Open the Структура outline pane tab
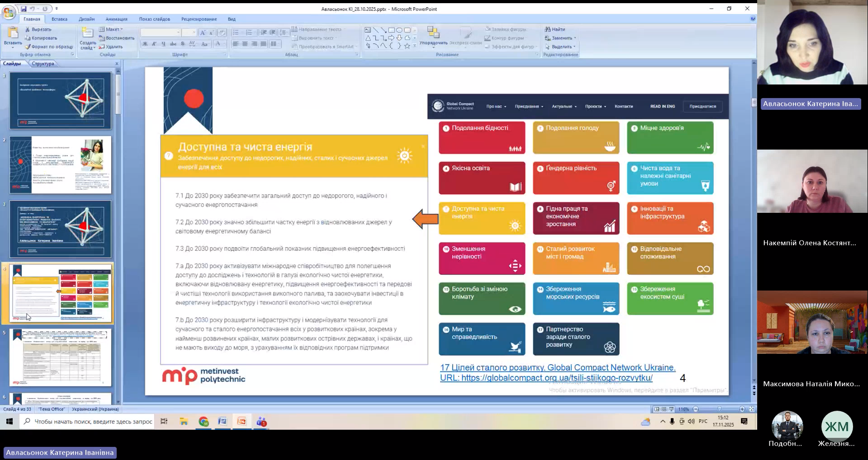The height and width of the screenshot is (460, 868). pos(43,64)
